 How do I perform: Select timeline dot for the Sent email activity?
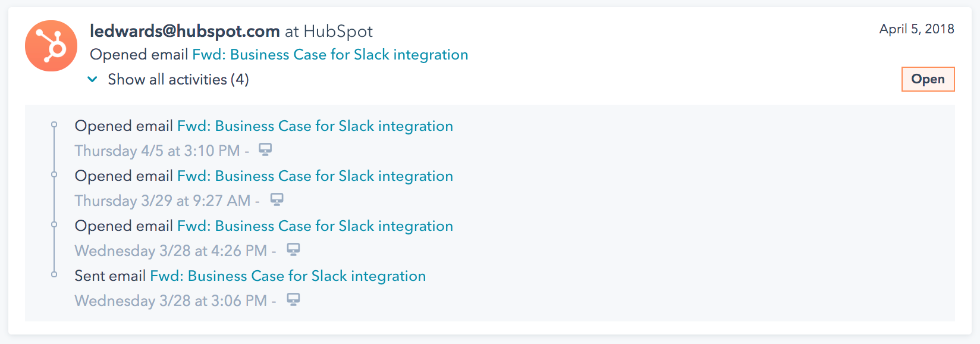pyautogui.click(x=54, y=274)
